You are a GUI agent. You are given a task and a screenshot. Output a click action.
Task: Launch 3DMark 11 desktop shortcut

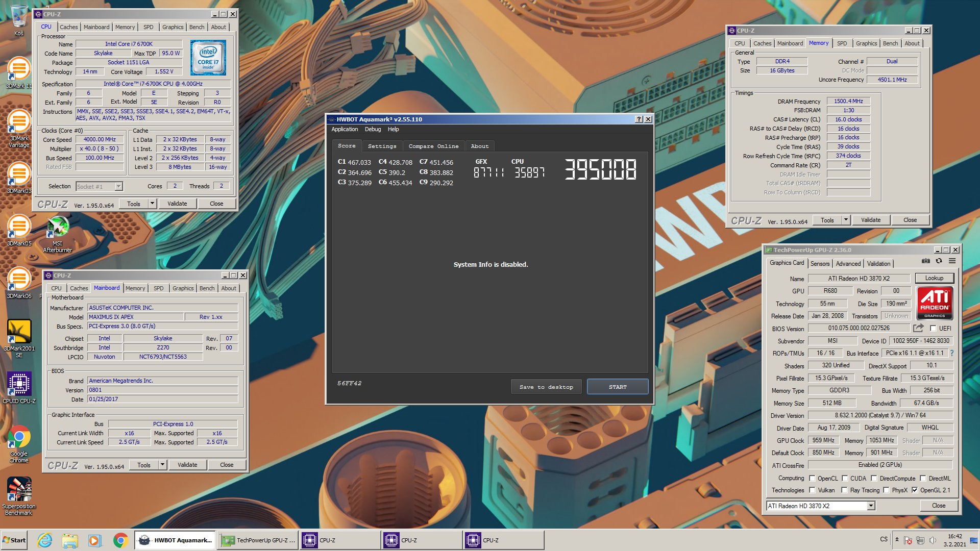pos(19,72)
